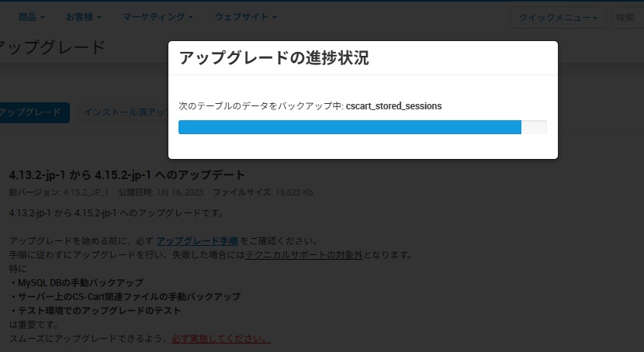
Task: Click the ファイルサイズ 16,623 Kb text
Action: coord(263,192)
